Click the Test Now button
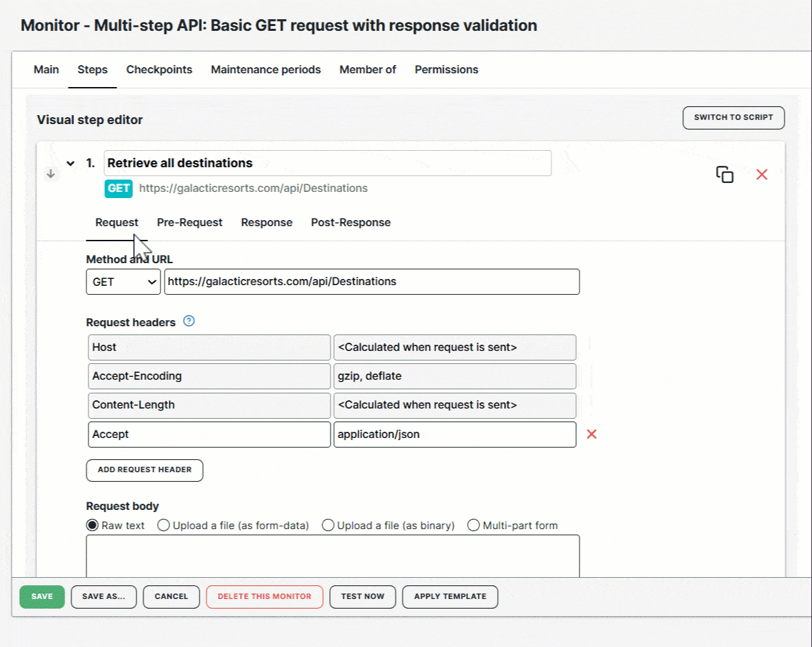The image size is (812, 647). (x=362, y=596)
